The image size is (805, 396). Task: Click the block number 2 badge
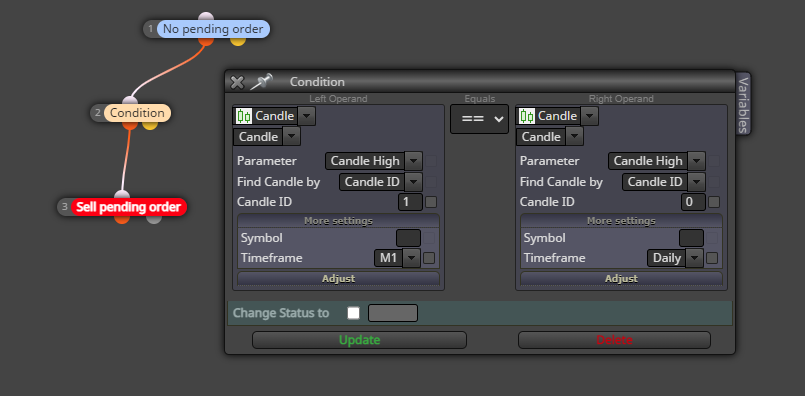(98, 113)
